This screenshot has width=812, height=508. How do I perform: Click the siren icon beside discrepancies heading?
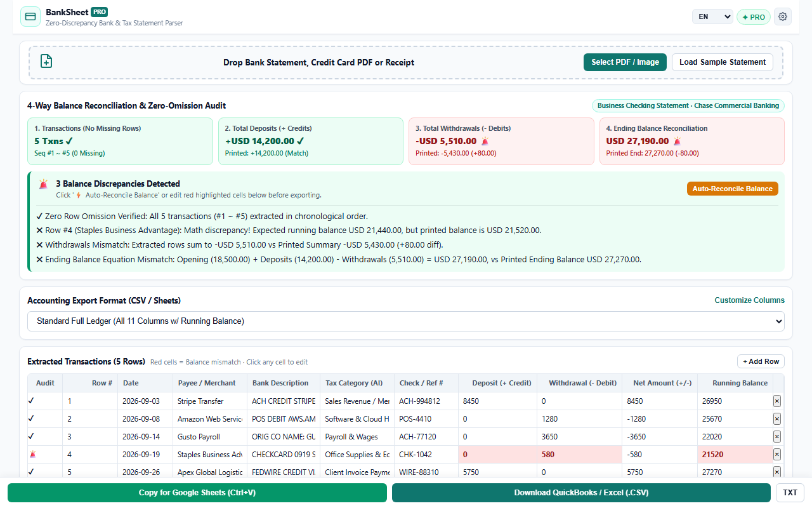point(43,184)
